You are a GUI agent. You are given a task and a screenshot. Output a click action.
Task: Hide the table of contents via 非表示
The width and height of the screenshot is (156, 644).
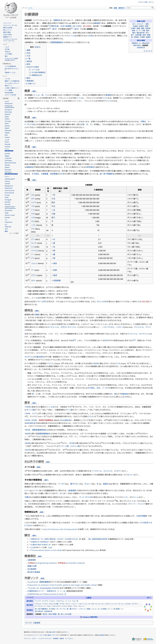(x=37, y=47)
